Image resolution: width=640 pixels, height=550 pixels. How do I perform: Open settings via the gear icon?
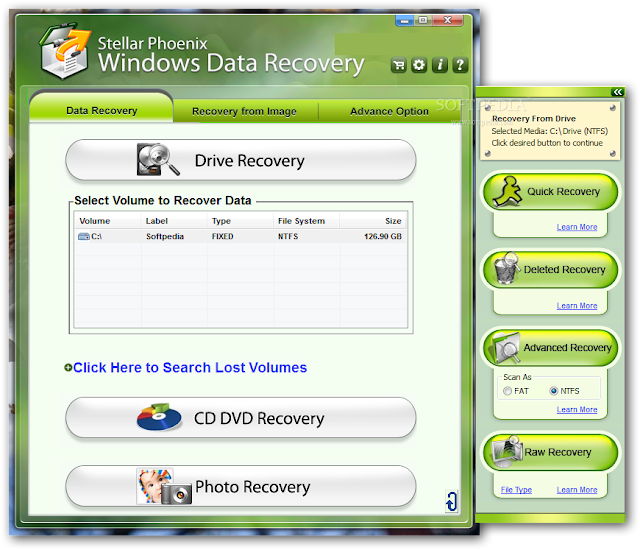(x=419, y=65)
